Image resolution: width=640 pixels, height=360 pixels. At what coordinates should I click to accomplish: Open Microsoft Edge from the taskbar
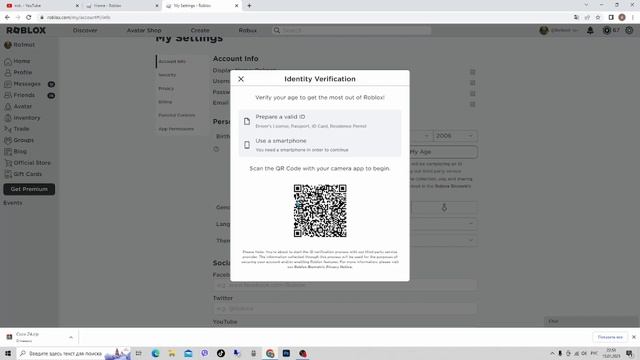pos(156,353)
